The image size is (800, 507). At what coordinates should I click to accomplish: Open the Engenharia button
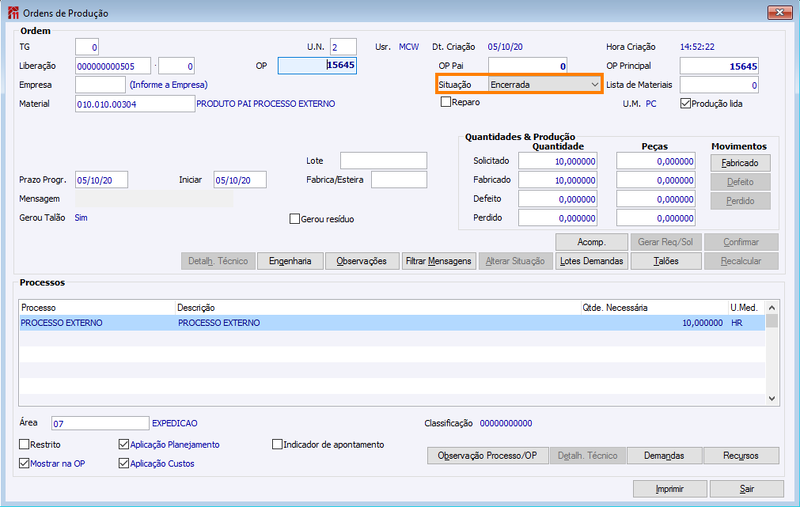pos(290,261)
